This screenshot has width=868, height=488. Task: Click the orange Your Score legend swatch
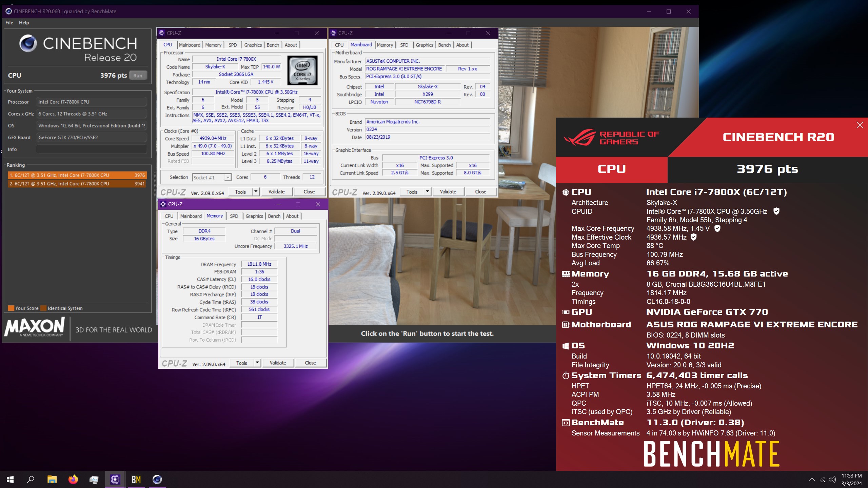pos(11,308)
